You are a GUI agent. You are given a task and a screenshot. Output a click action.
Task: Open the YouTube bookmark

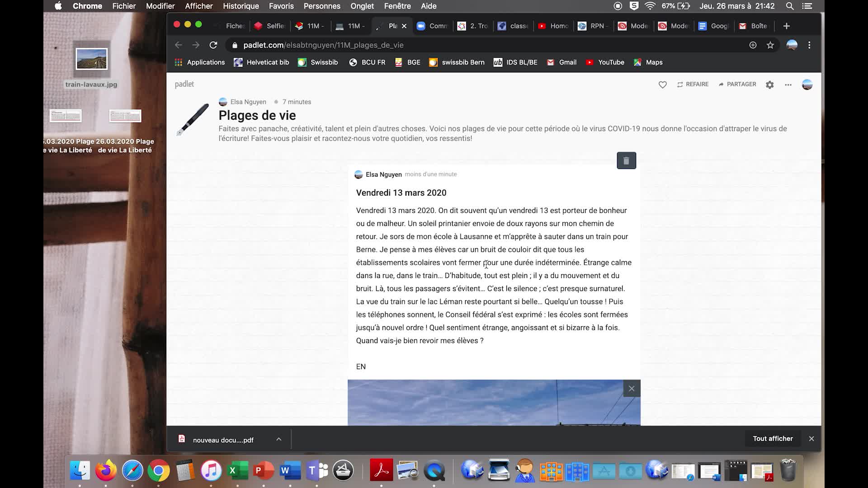(605, 62)
